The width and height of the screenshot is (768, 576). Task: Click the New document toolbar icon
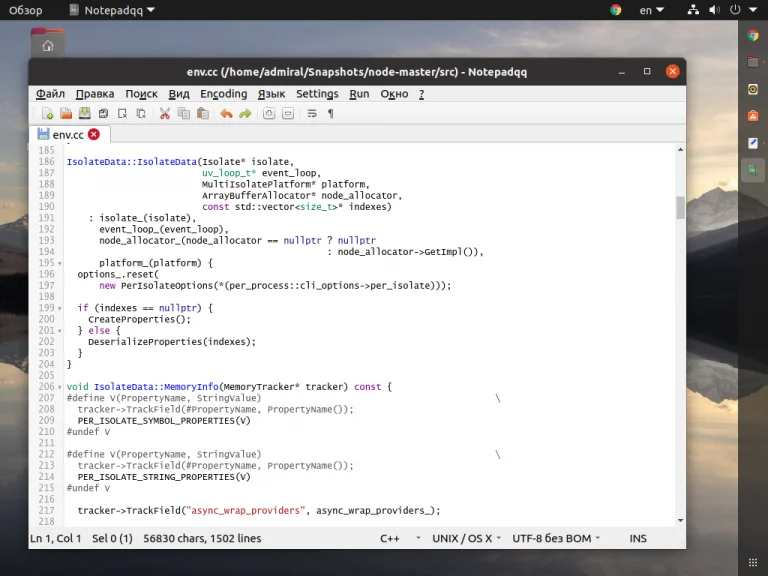[x=47, y=114]
